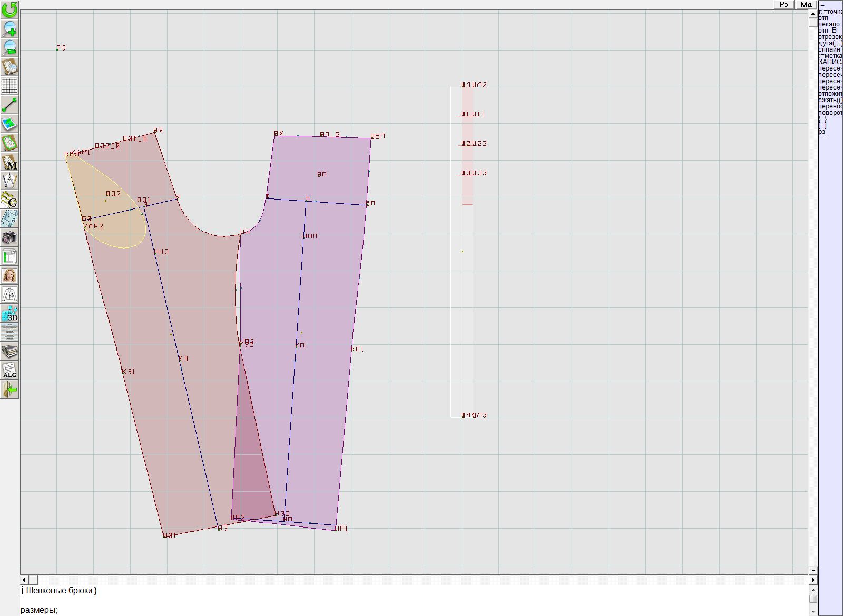Click the canvas vertical scrollbar up arrow
Screen dimensions: 843x616
(813, 13)
